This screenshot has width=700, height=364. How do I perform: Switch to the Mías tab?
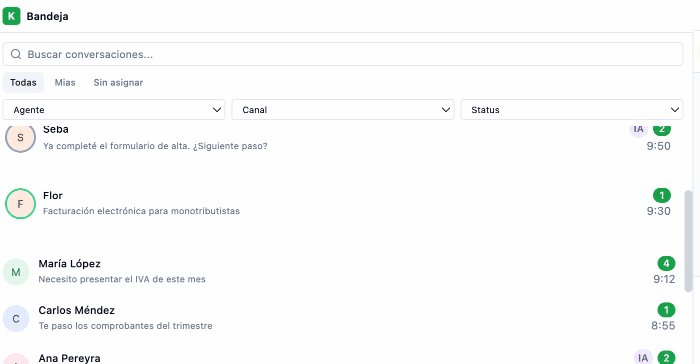point(65,83)
